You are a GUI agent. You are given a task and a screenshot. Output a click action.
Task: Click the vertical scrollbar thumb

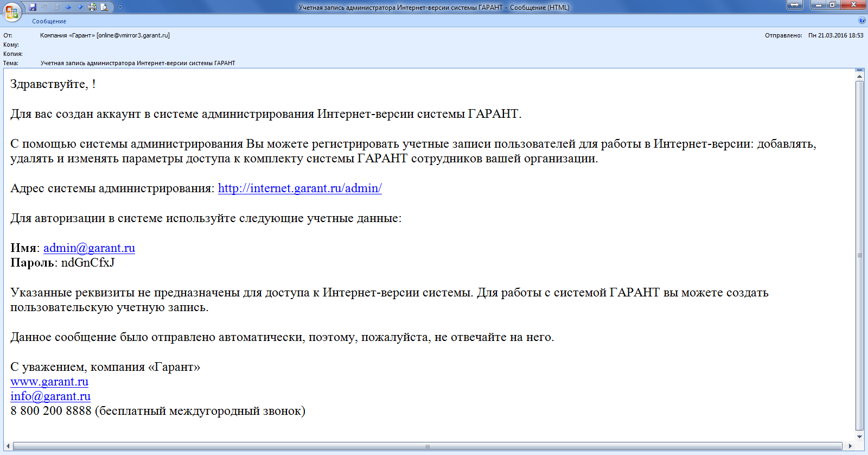[859, 255]
